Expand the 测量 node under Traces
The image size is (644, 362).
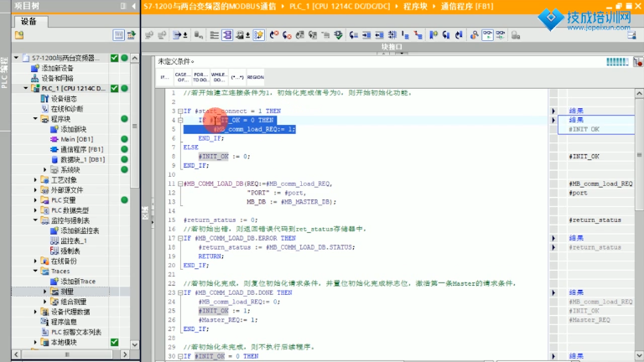[45, 292]
